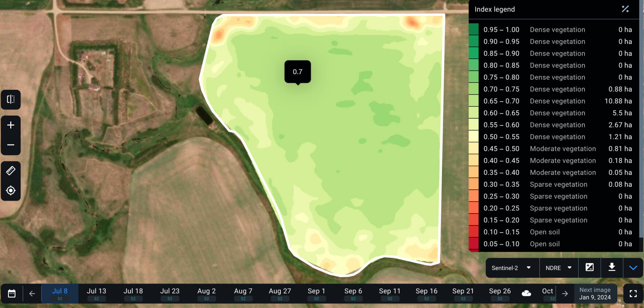Click the 0.95 – 1.00 color swatch

point(473,29)
